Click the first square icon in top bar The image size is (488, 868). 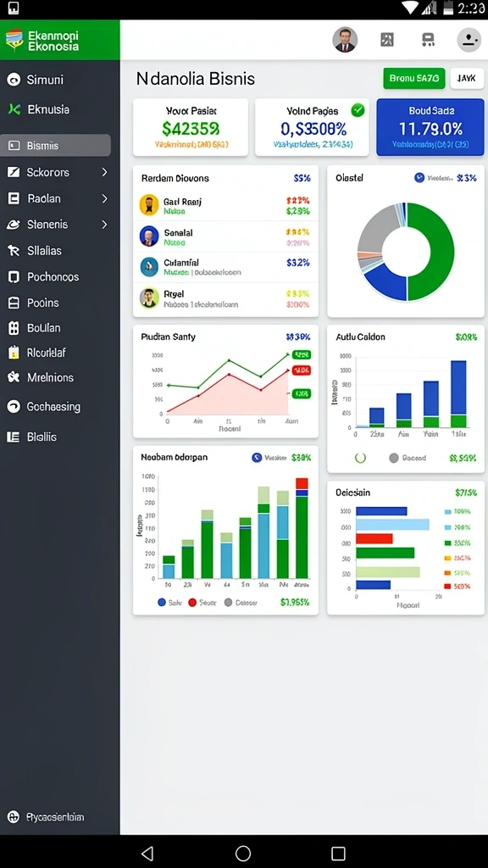click(x=387, y=39)
